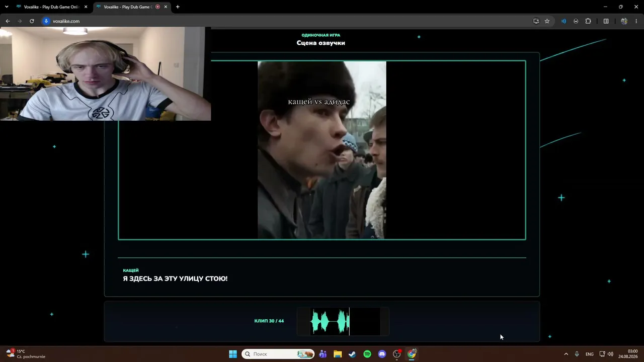Reload the voxalike.com page
Screen dimensions: 644x362
click(32, 21)
